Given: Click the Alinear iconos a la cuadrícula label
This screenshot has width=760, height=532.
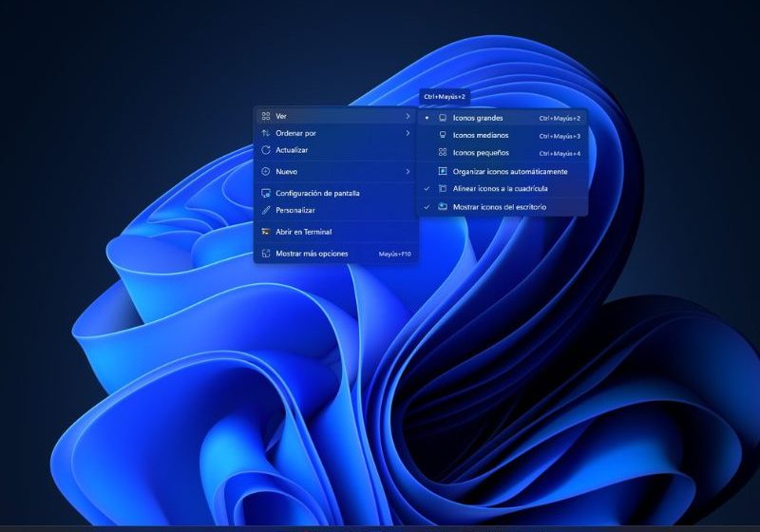Looking at the screenshot, I should coord(501,188).
